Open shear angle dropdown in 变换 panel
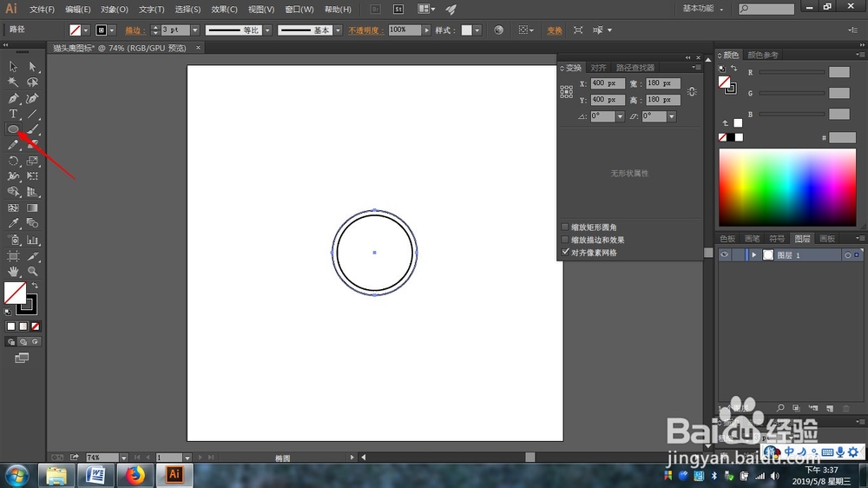 (x=672, y=116)
